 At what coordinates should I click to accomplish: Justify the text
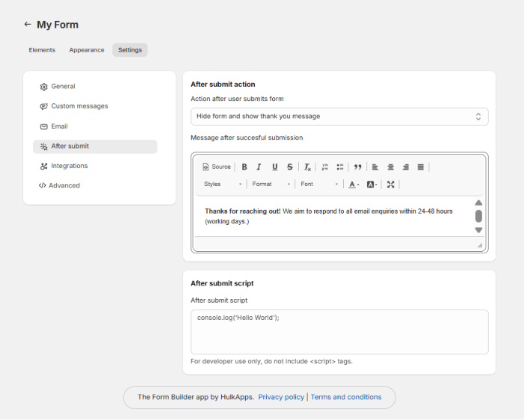click(x=421, y=167)
